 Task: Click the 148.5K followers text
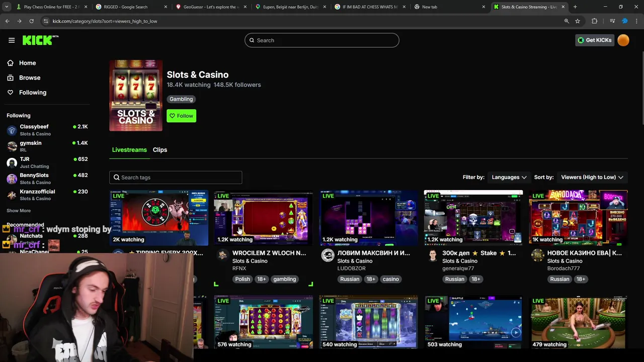pyautogui.click(x=237, y=85)
